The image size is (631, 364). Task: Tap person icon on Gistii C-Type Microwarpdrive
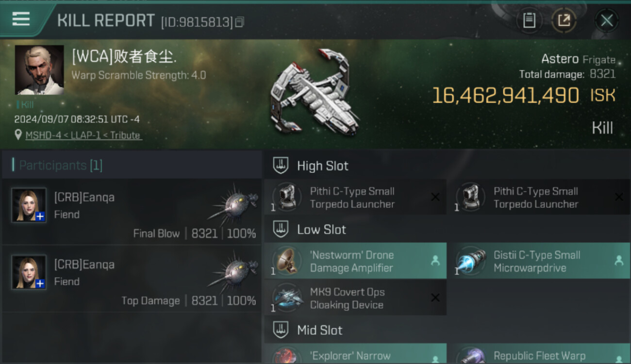click(619, 261)
